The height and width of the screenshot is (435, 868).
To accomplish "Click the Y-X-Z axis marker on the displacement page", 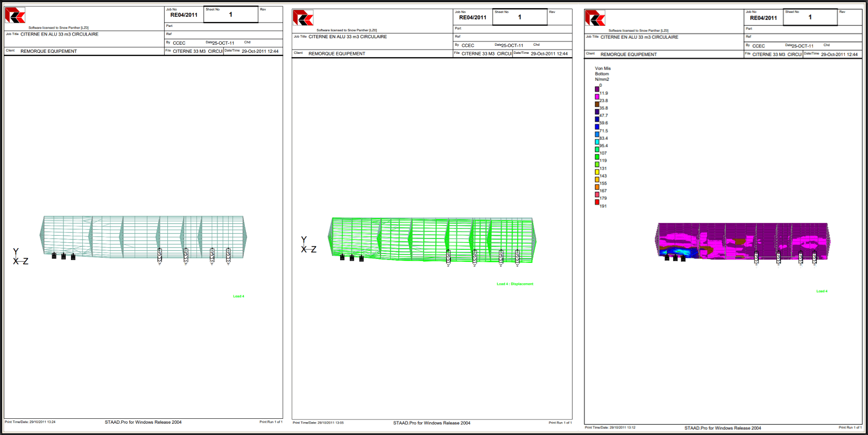I will coord(308,244).
